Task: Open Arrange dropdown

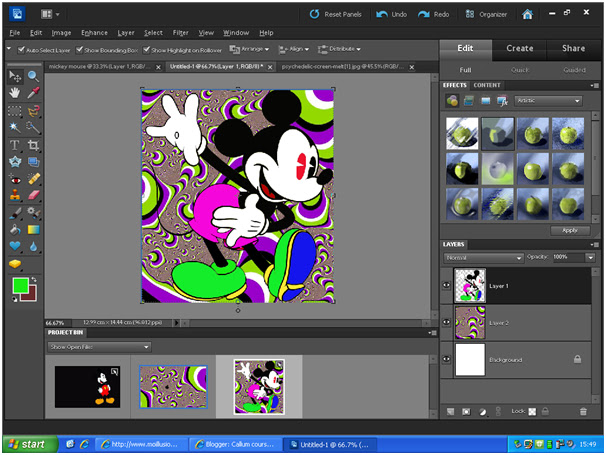Action: tap(249, 49)
